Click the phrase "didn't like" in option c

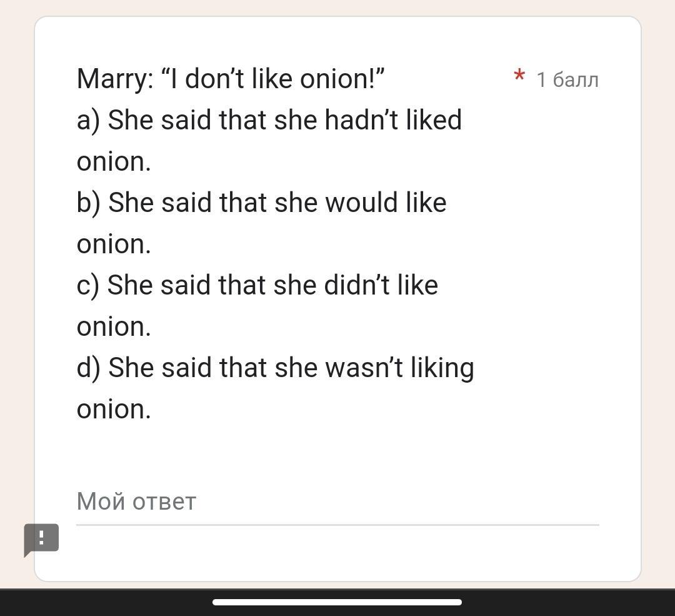(381, 285)
